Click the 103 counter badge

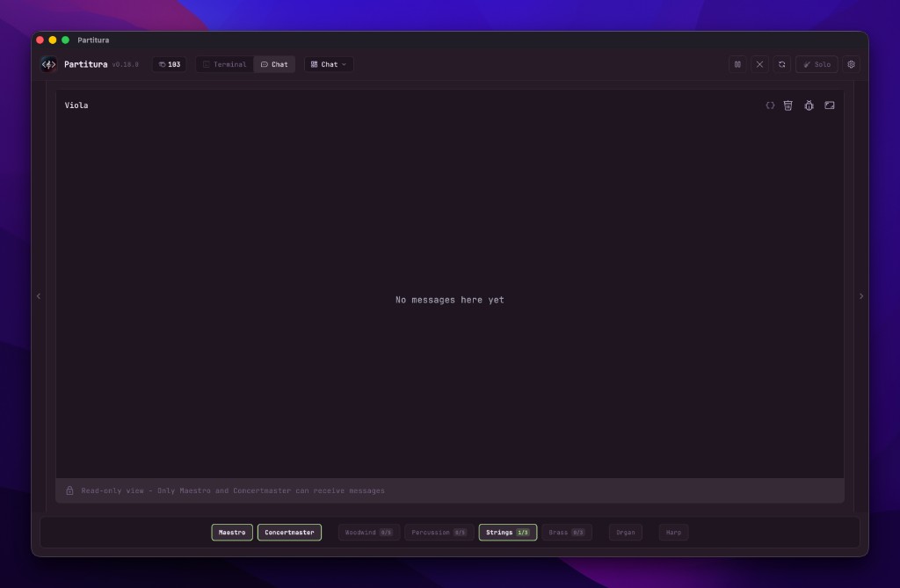170,64
